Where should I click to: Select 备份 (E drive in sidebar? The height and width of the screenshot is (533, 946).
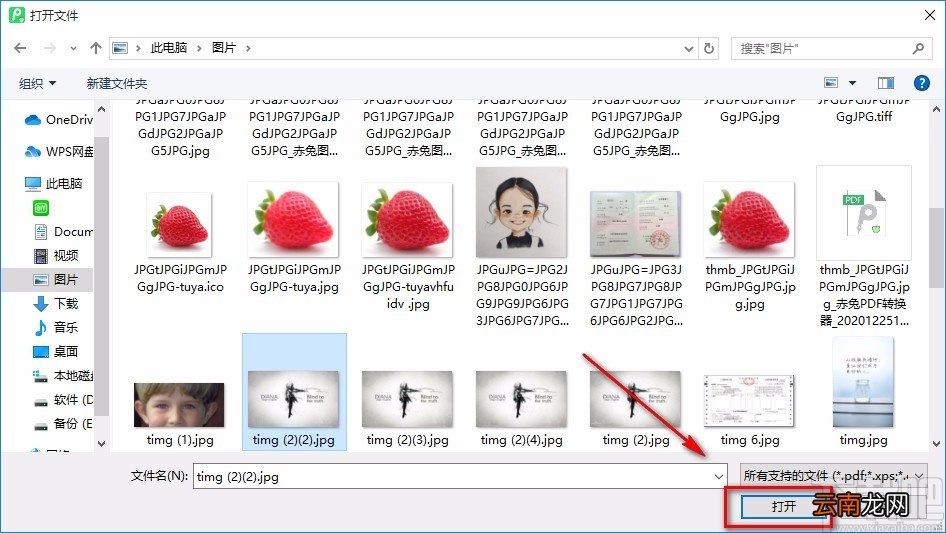click(63, 424)
